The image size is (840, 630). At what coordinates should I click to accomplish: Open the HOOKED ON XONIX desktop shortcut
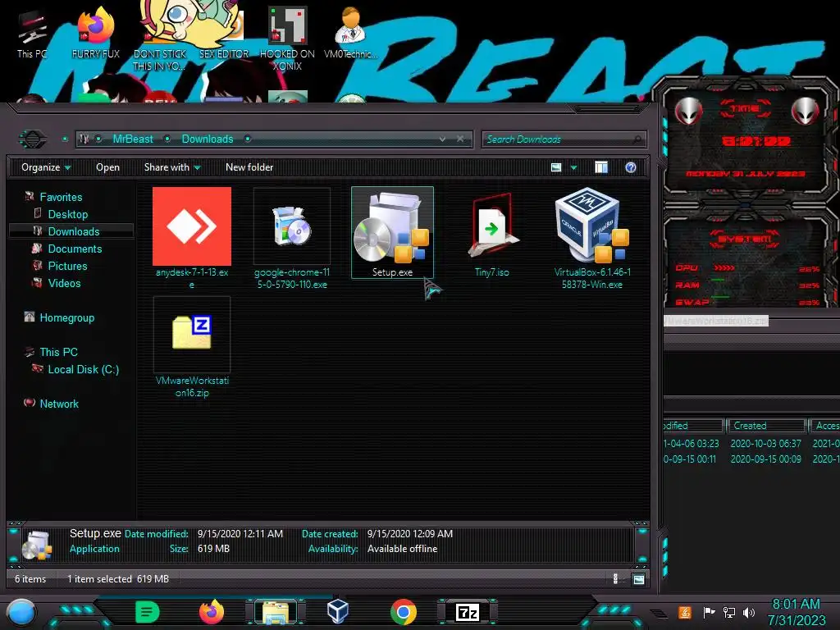(x=287, y=39)
